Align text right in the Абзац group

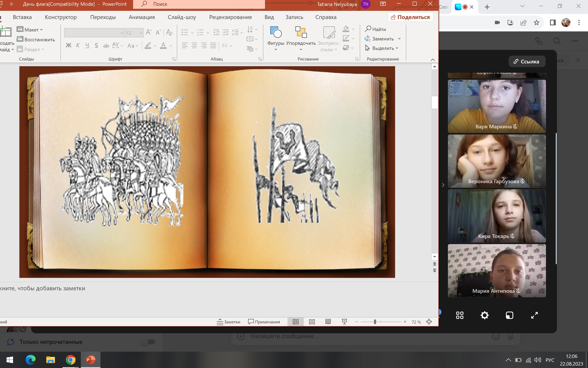pyautogui.click(x=204, y=45)
